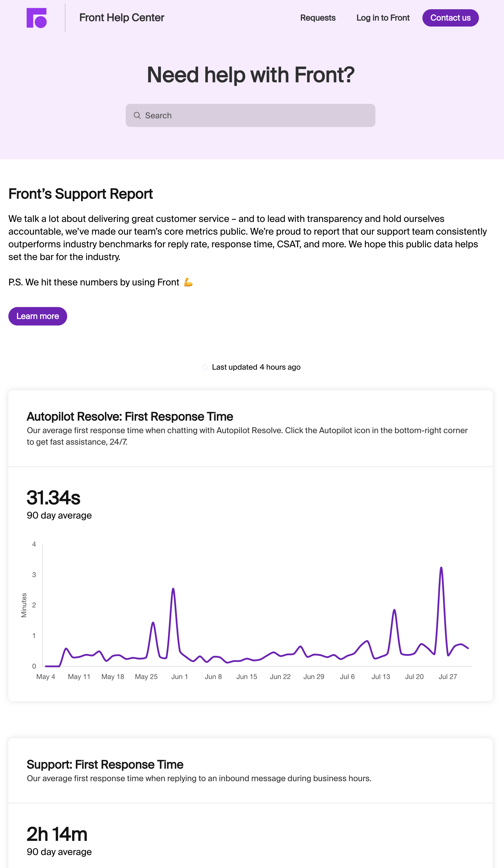The width and height of the screenshot is (504, 868).
Task: Click the search magnifier icon
Action: click(137, 115)
